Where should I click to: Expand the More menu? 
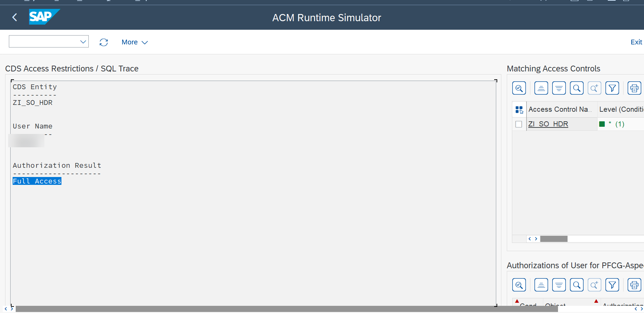(134, 42)
